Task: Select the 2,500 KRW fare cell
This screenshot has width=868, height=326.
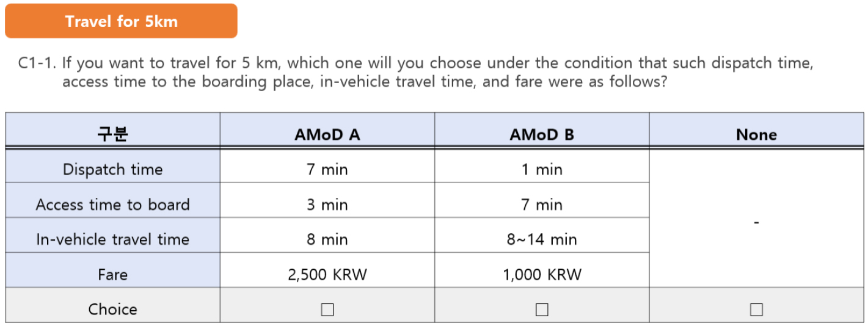Action: 327,275
